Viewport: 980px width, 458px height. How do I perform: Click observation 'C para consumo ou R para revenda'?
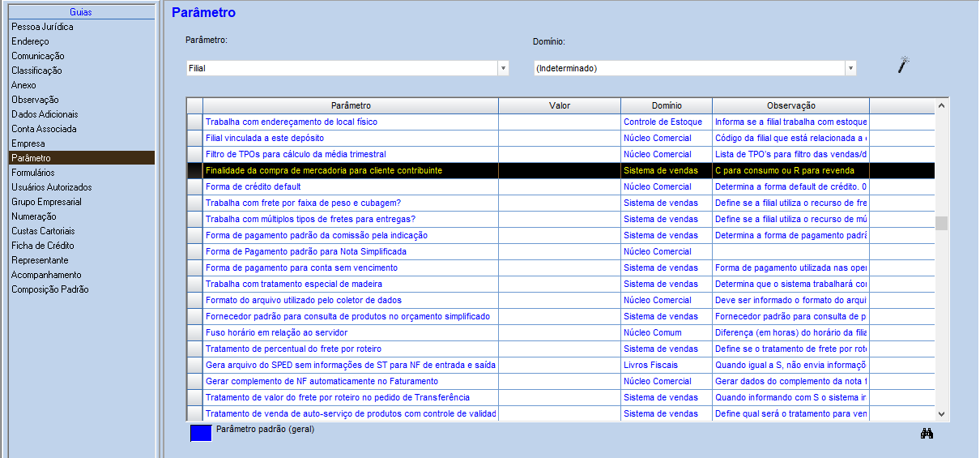point(790,170)
